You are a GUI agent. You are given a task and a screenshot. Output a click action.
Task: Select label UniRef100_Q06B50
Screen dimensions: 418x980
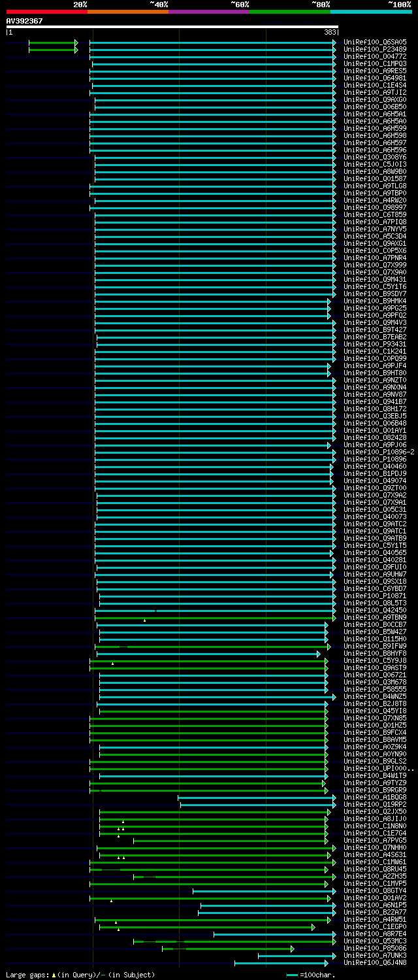pyautogui.click(x=375, y=107)
